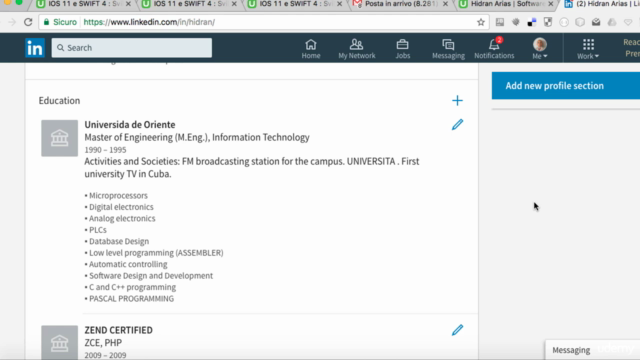Go to My Network
Viewport: 640px width, 360px height.
coord(356,49)
